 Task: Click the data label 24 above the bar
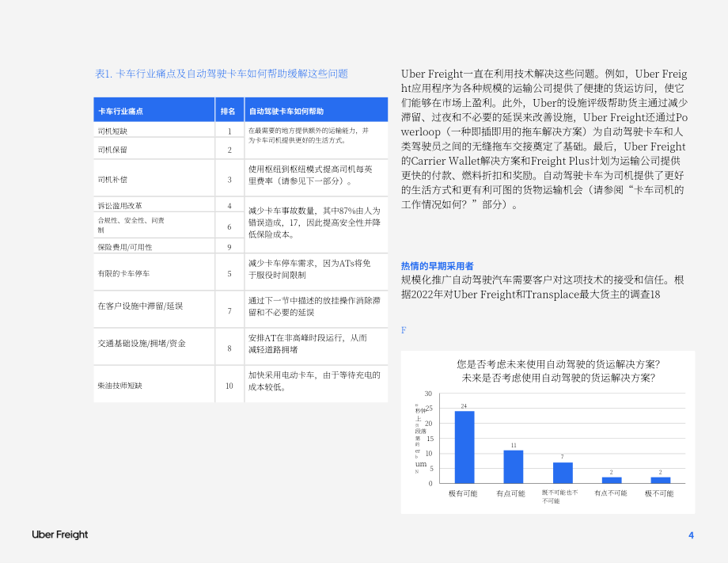click(x=464, y=406)
